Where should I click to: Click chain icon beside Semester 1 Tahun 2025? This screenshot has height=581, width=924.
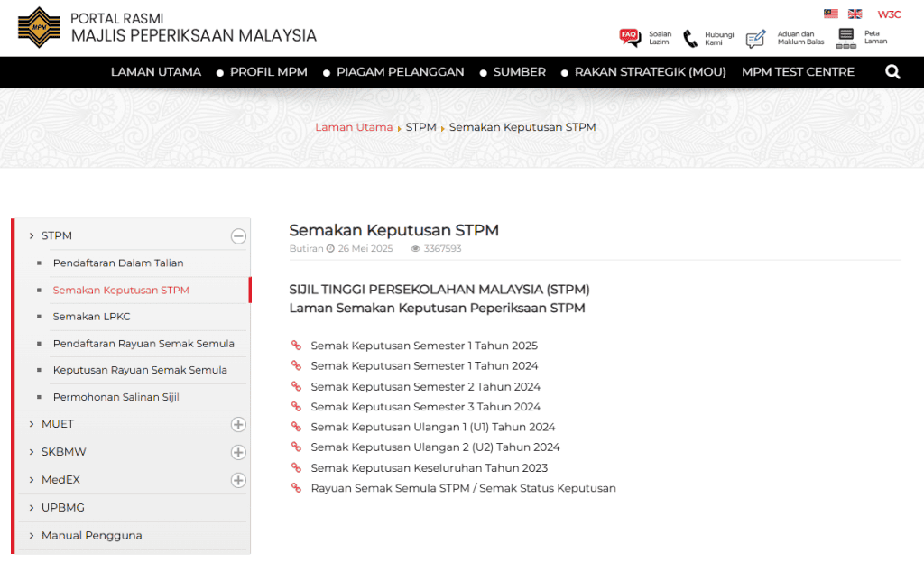[x=296, y=346]
